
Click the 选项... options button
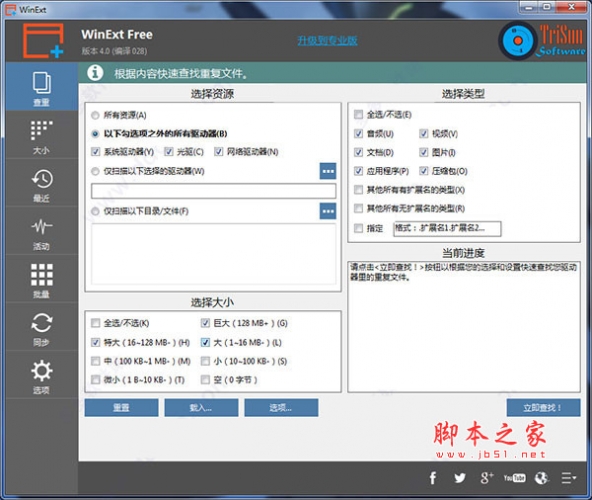[281, 407]
